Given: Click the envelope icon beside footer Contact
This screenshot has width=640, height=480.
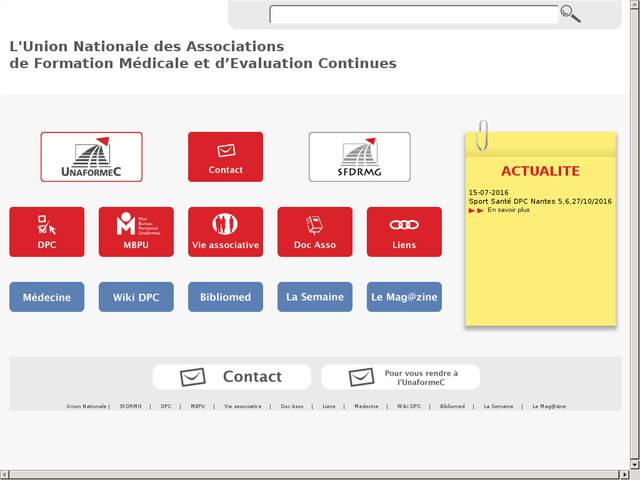Looking at the screenshot, I should (193, 377).
